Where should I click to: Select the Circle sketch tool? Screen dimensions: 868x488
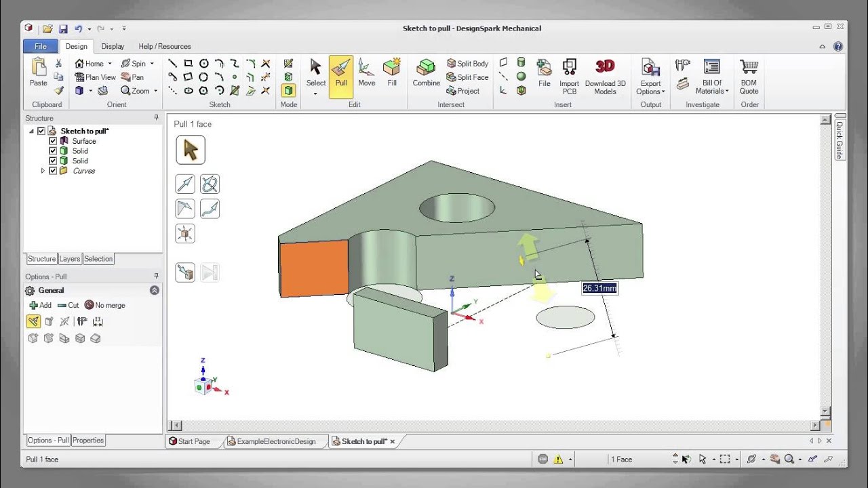click(203, 63)
